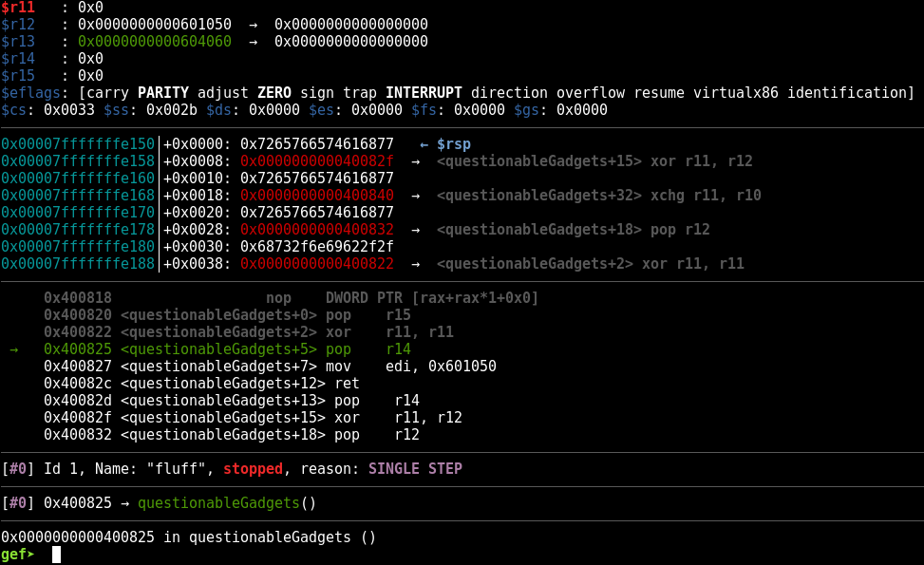This screenshot has height=565, width=924.
Task: Click the $r11 register name
Action: click(x=18, y=7)
